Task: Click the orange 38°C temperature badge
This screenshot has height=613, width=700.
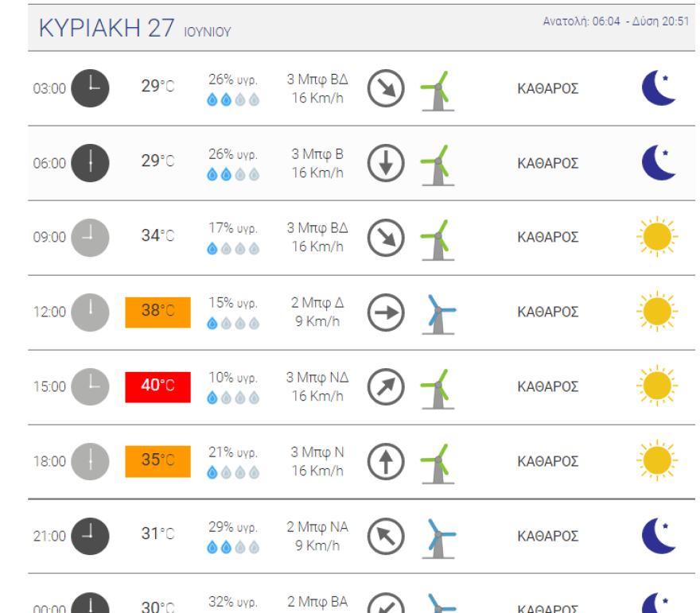Action: (157, 312)
